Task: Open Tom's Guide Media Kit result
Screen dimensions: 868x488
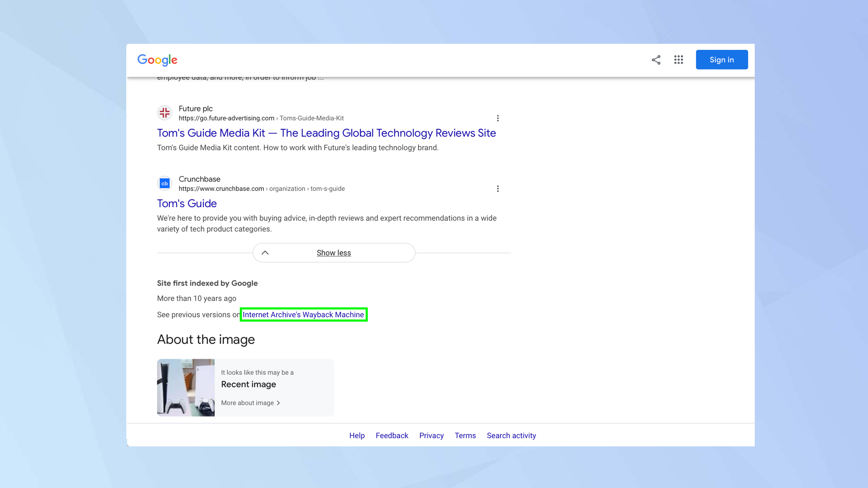Action: pyautogui.click(x=326, y=133)
